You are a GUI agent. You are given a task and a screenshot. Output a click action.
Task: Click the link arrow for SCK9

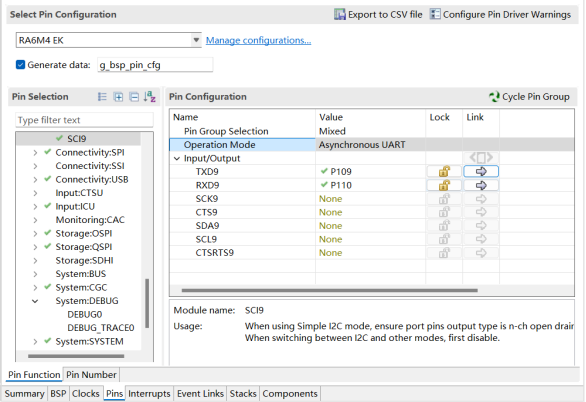click(481, 199)
